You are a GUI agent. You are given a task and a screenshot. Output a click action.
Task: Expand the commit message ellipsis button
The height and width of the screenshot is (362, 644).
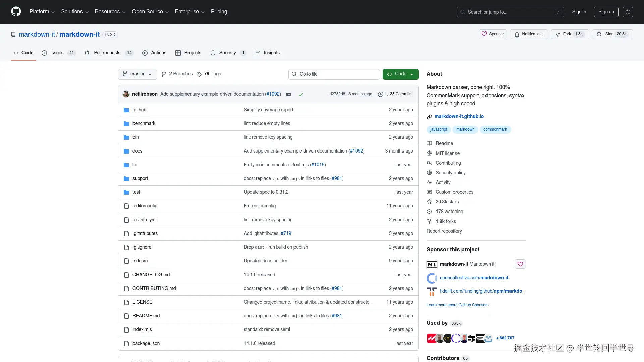(288, 94)
